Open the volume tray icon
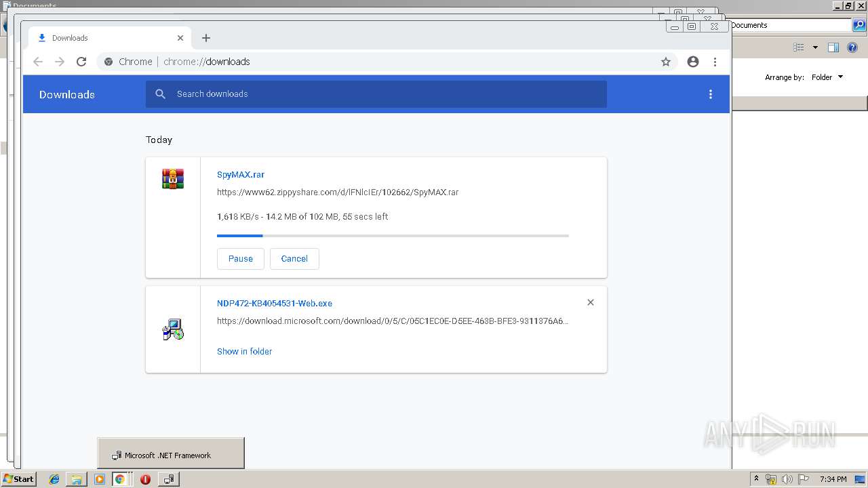The image size is (868, 488). [787, 479]
